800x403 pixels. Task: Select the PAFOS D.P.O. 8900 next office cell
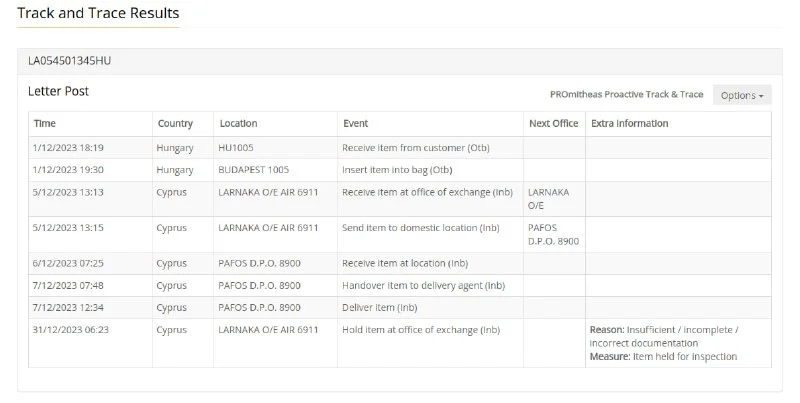(553, 234)
